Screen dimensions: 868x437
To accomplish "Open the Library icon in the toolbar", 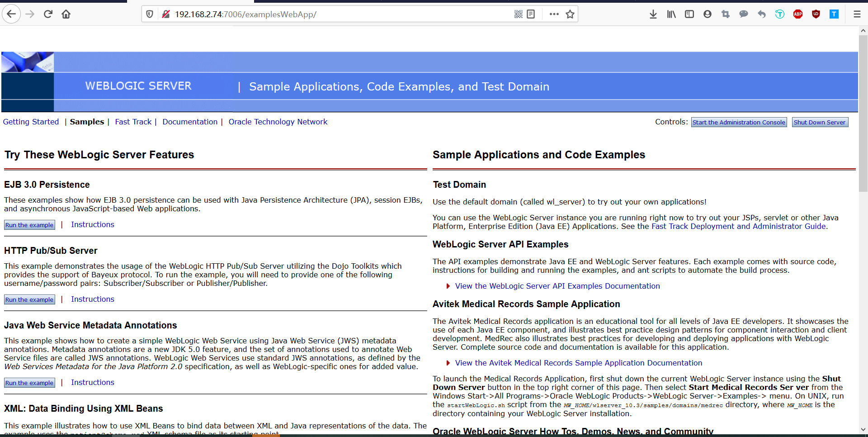I will pos(671,14).
